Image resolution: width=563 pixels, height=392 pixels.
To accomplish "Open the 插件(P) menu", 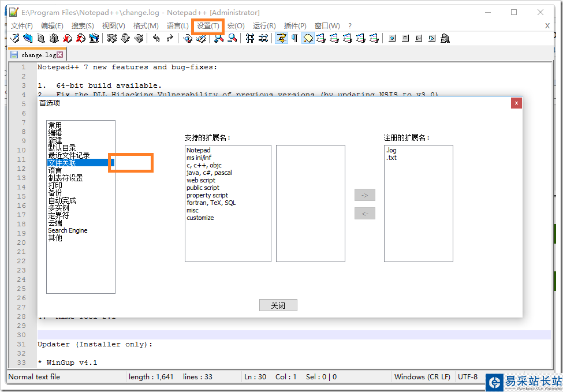I will pos(295,26).
